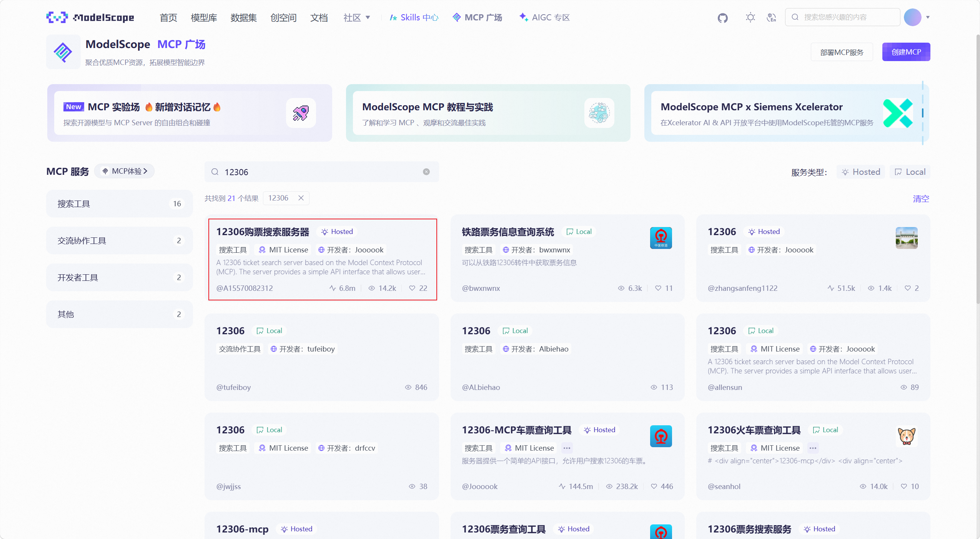Click the railway logo on 铁路票务信息查询系统 card
This screenshot has height=539, width=980.
(661, 238)
